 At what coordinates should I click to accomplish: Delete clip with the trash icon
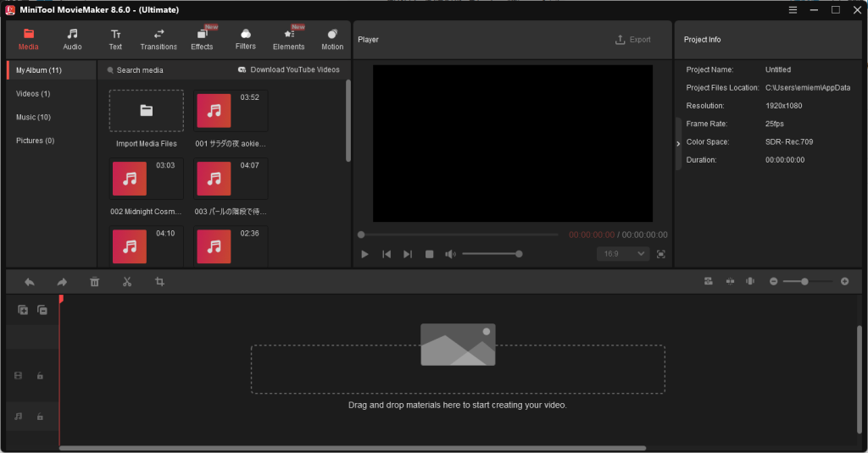click(x=94, y=282)
